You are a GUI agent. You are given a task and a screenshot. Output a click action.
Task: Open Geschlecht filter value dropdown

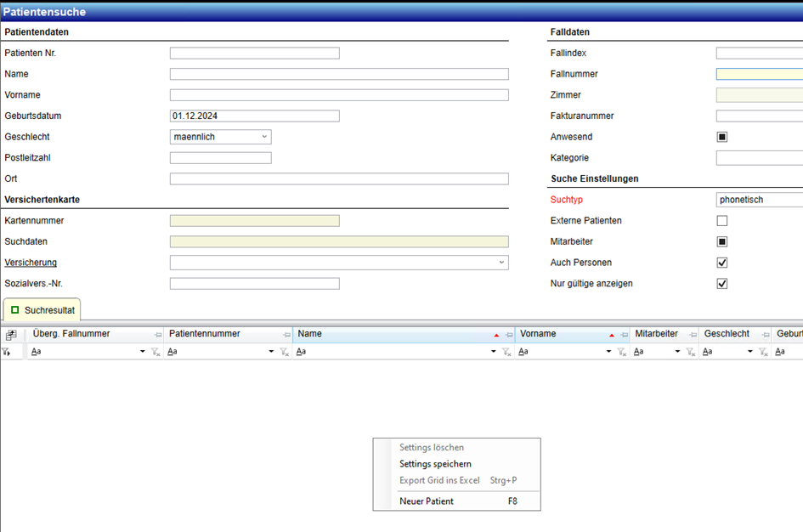click(749, 352)
